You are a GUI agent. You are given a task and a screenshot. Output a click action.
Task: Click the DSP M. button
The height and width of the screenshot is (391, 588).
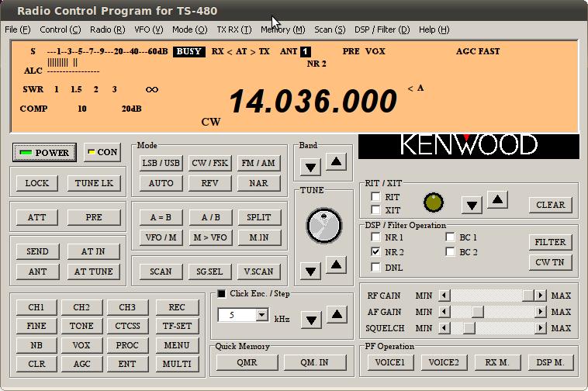pos(550,362)
